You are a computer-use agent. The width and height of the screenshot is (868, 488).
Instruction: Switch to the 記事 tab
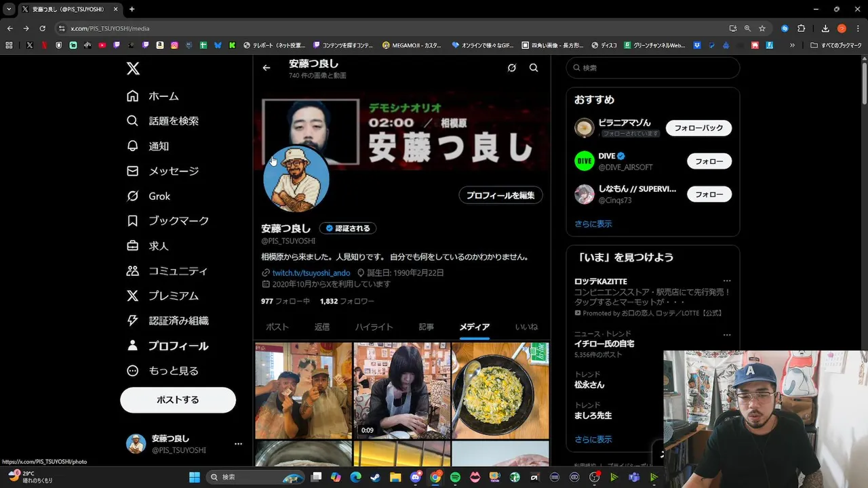point(427,327)
